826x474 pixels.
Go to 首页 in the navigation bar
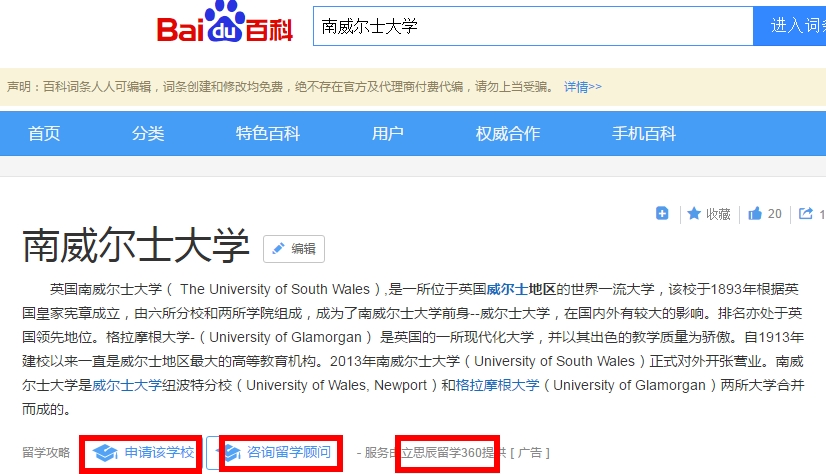[x=44, y=133]
